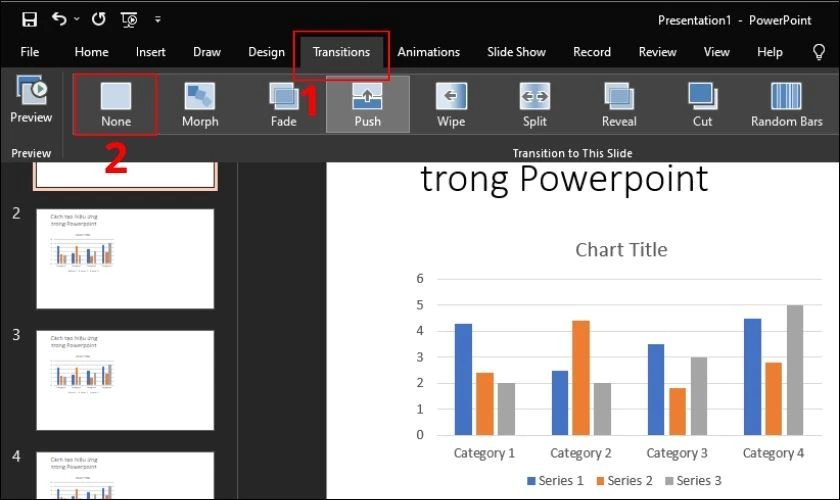The height and width of the screenshot is (500, 840).
Task: Switch to the Animations tab
Action: click(x=429, y=52)
